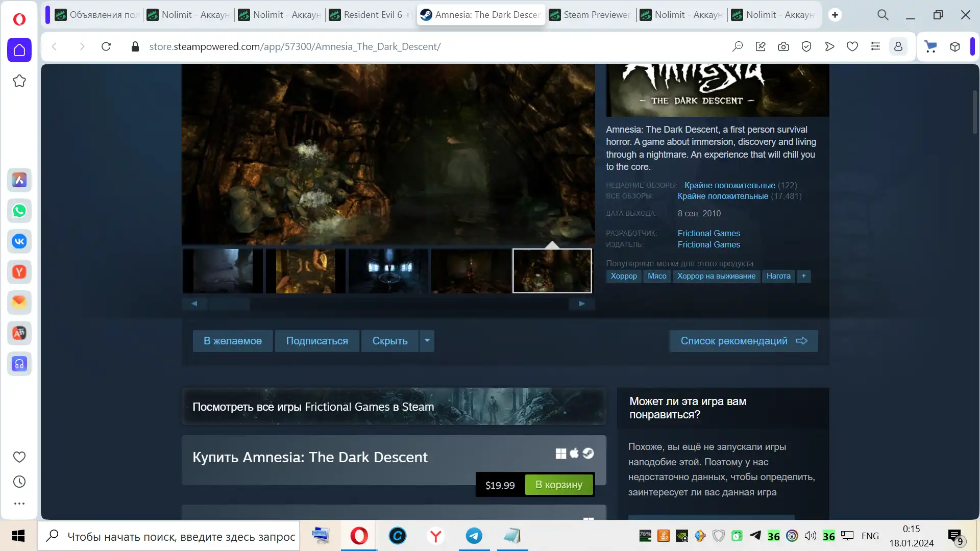
Task: Open Yandex browser from taskbar
Action: click(436, 536)
